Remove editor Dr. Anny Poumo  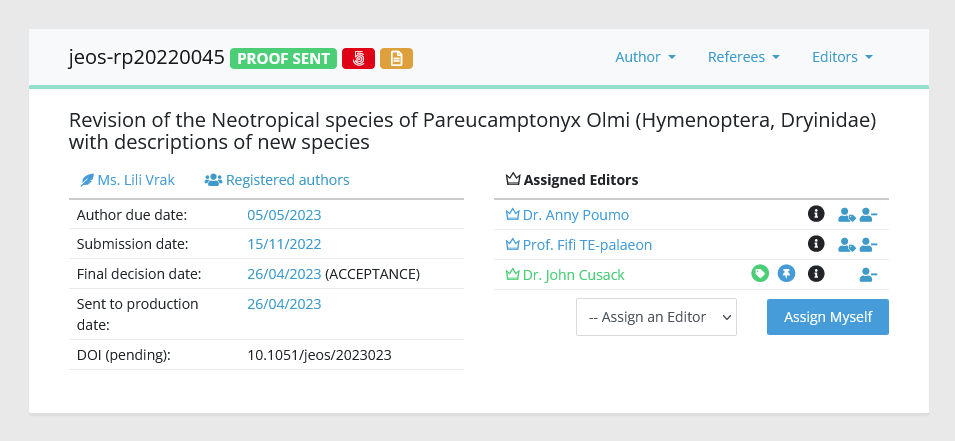(x=869, y=214)
